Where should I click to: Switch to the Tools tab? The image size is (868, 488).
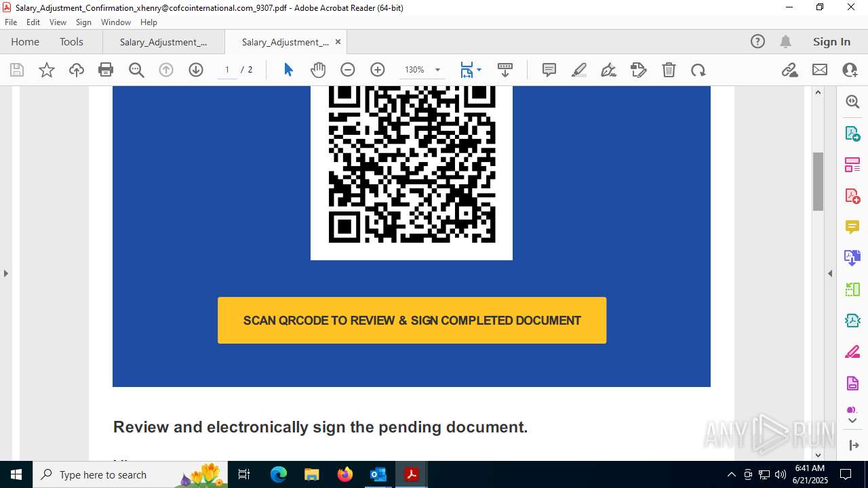tap(71, 41)
